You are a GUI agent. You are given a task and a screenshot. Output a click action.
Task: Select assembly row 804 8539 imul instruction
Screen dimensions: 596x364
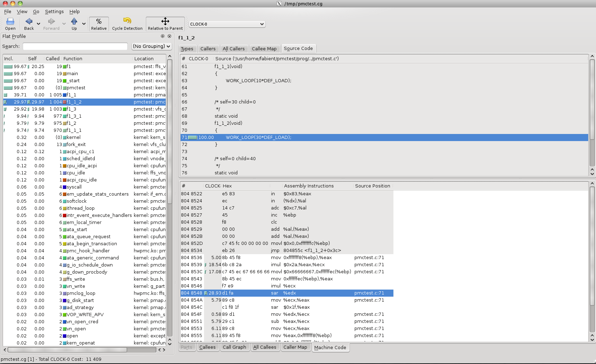click(287, 265)
